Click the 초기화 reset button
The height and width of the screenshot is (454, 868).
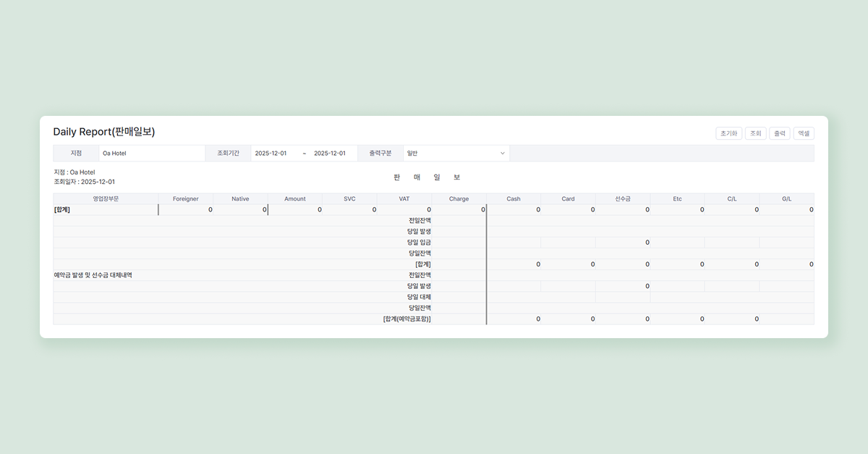(x=729, y=133)
